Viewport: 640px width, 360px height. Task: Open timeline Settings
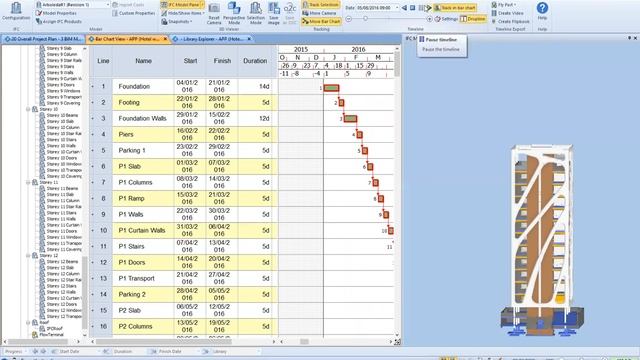(x=447, y=19)
